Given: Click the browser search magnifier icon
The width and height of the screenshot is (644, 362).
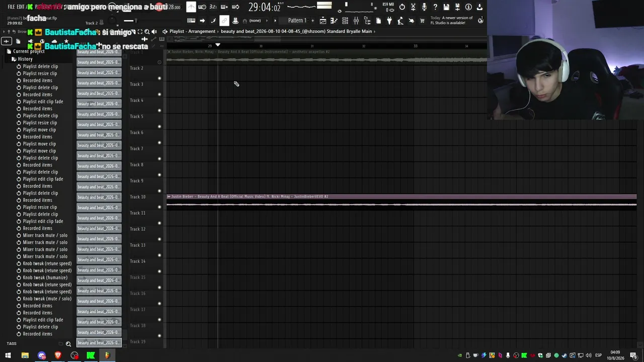Looking at the screenshot, I should click(x=68, y=344).
